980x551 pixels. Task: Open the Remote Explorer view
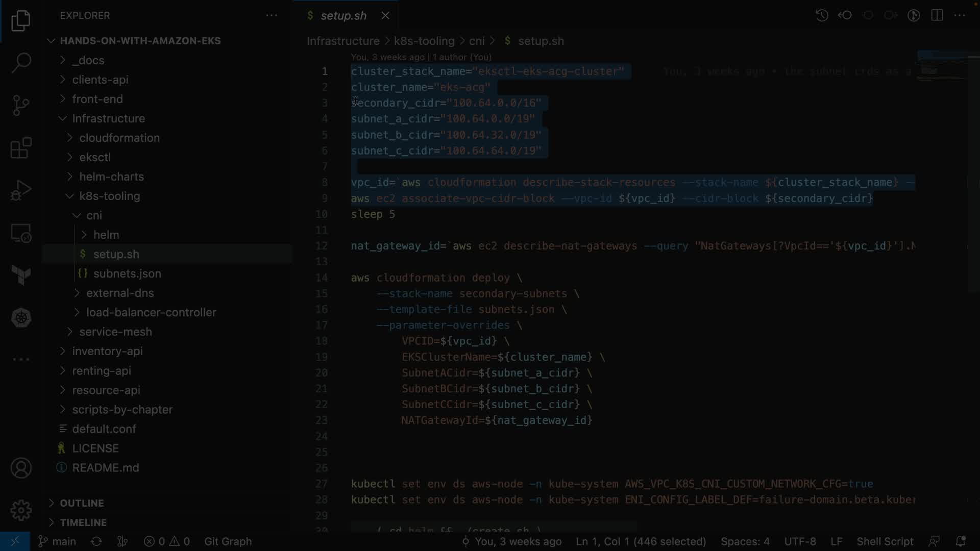point(21,234)
